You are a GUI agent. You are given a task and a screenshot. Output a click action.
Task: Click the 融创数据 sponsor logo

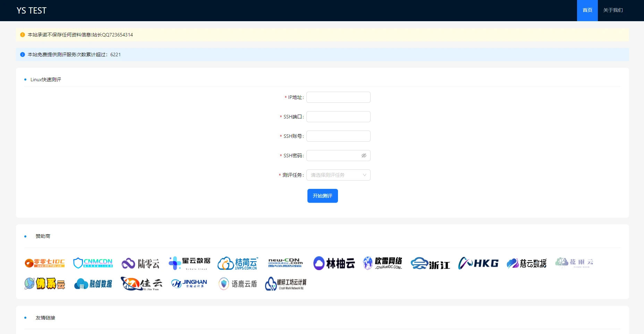pyautogui.click(x=93, y=284)
